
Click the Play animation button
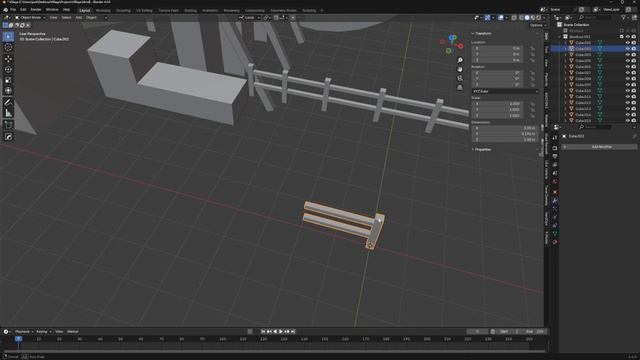281,332
